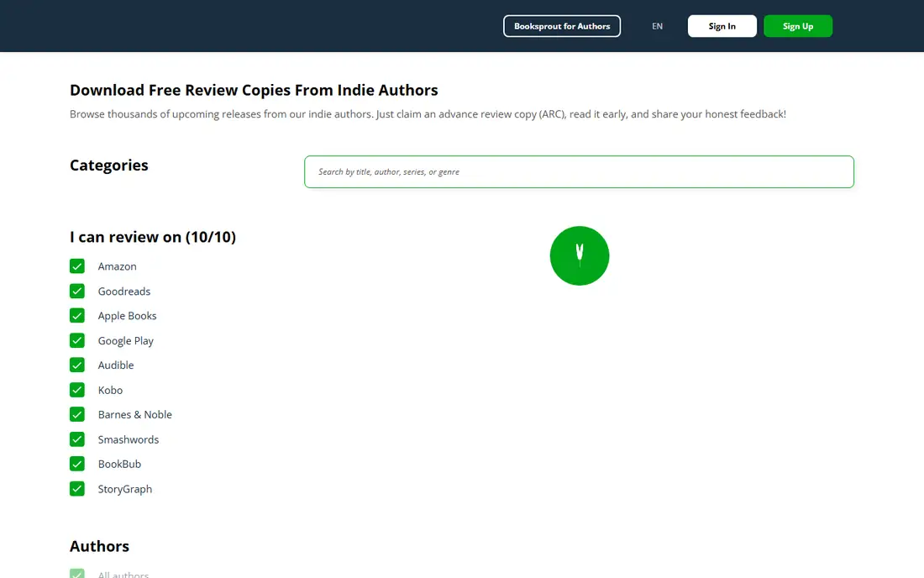Screen dimensions: 924x578
Task: Open the EN language selector
Action: coord(657,26)
